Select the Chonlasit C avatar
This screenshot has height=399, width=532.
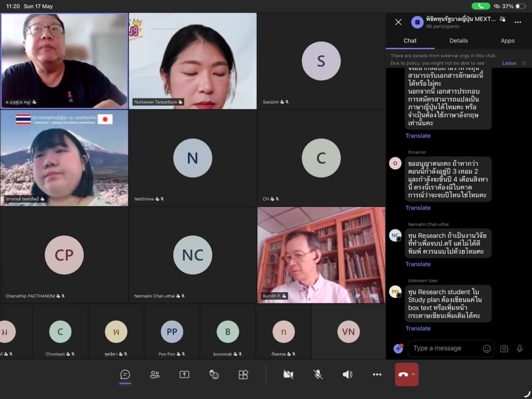click(x=60, y=331)
